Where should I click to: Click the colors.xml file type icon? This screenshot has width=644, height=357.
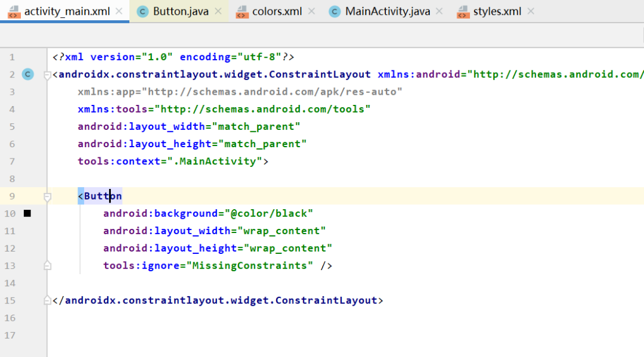(242, 12)
